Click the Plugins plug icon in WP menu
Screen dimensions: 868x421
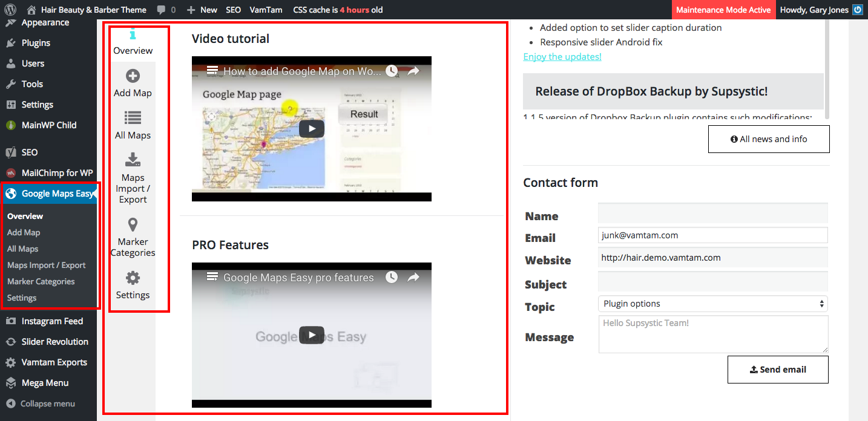tap(10, 43)
